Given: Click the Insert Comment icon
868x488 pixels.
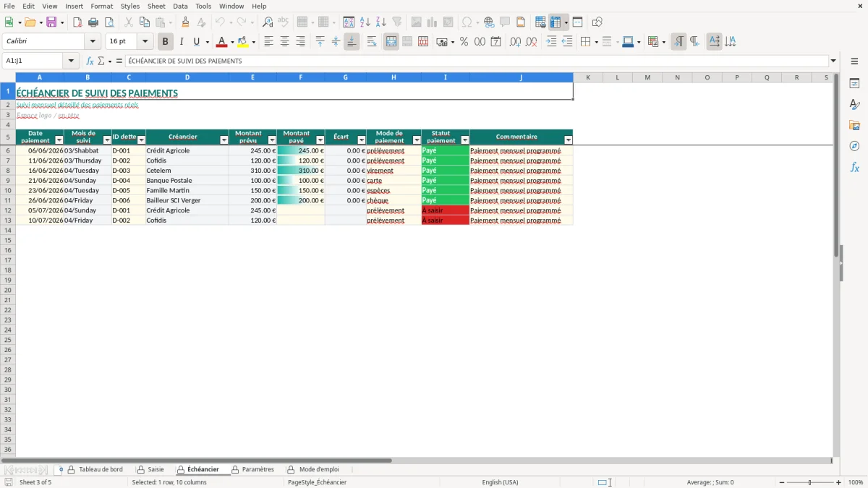Looking at the screenshot, I should point(505,22).
